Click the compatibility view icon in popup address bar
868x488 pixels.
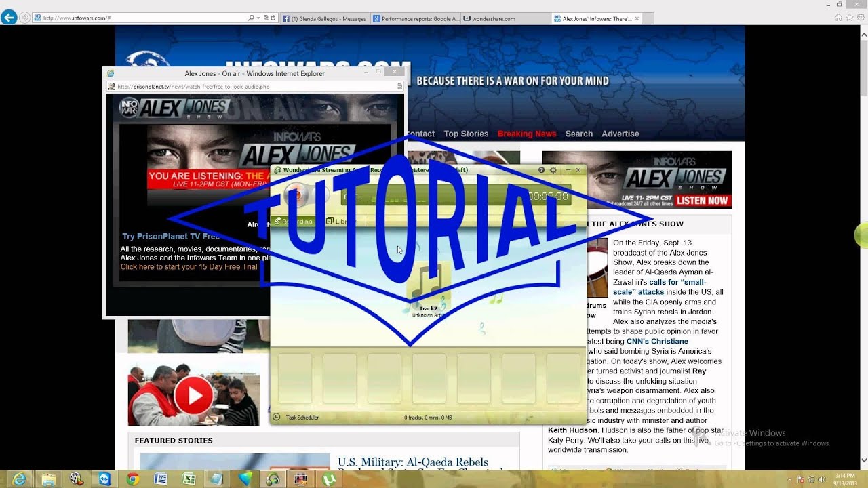pos(399,87)
